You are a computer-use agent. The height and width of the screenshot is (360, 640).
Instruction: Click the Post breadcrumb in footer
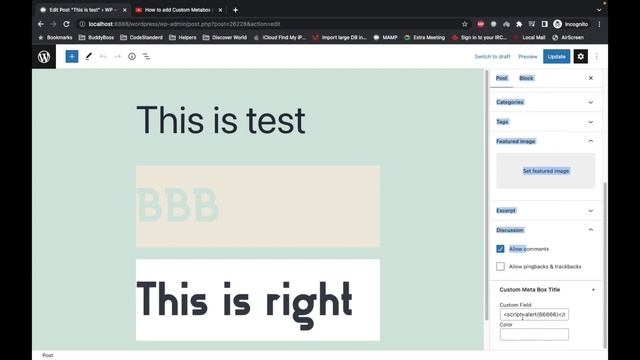click(48, 355)
